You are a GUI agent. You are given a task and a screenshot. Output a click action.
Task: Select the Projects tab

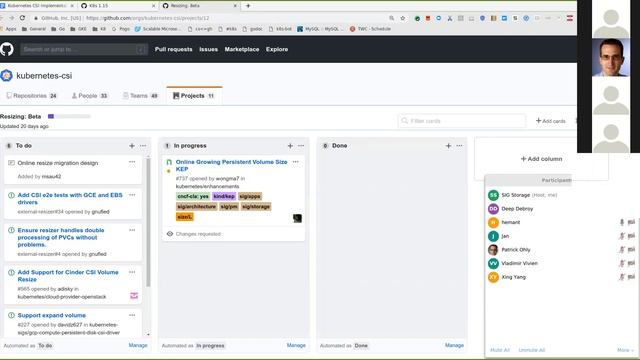click(x=194, y=96)
